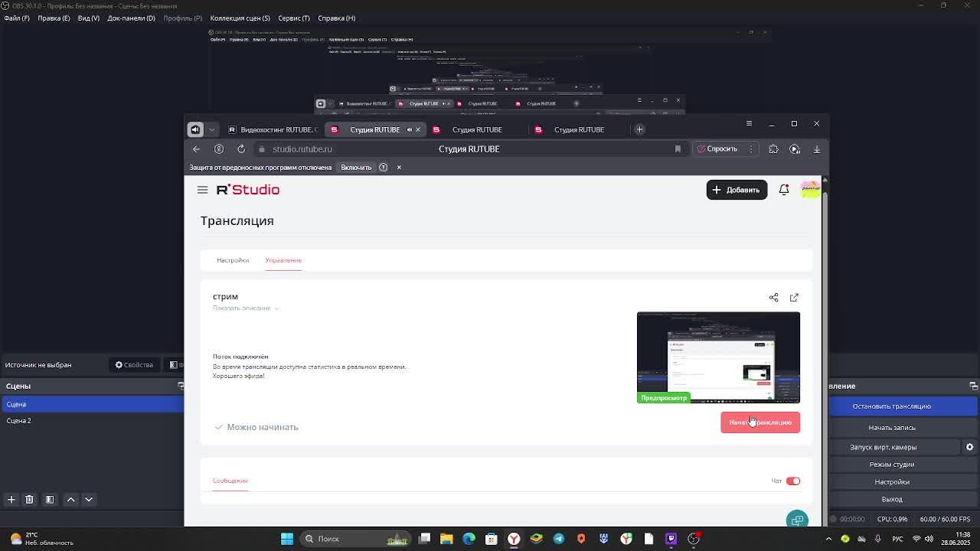Open Microsoft Edge from the taskbar
Viewport: 980px width, 551px height.
[x=469, y=539]
